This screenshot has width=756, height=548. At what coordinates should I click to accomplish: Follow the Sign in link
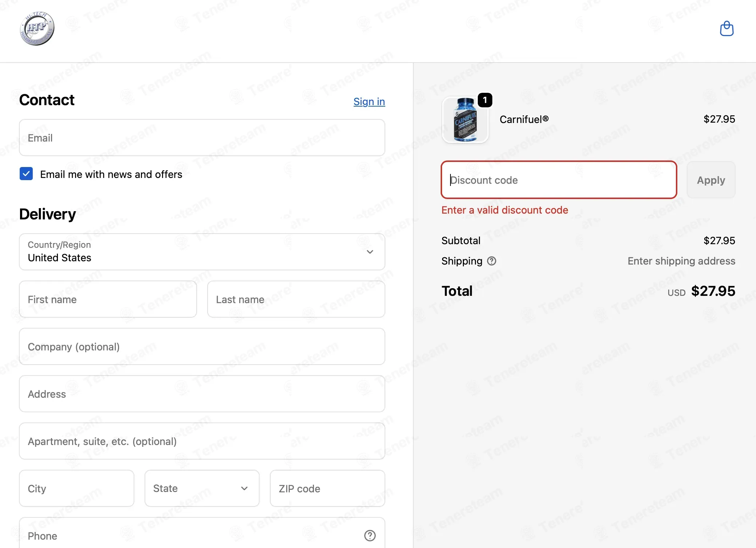pos(369,102)
